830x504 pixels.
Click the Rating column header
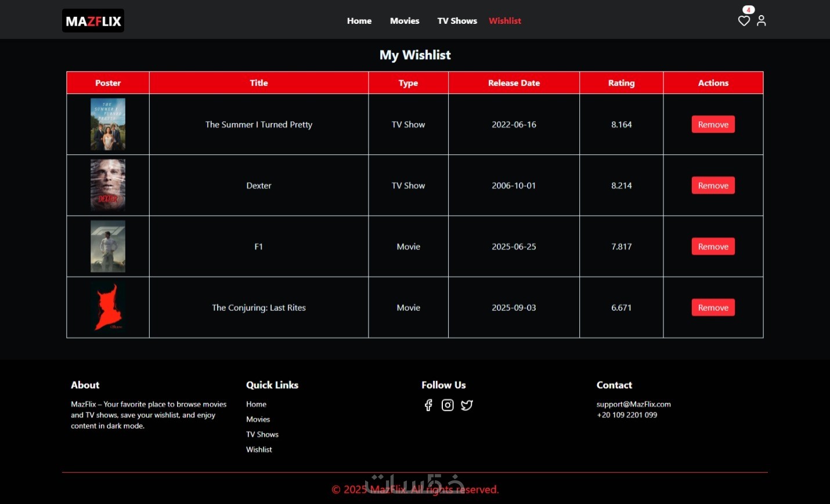click(621, 83)
